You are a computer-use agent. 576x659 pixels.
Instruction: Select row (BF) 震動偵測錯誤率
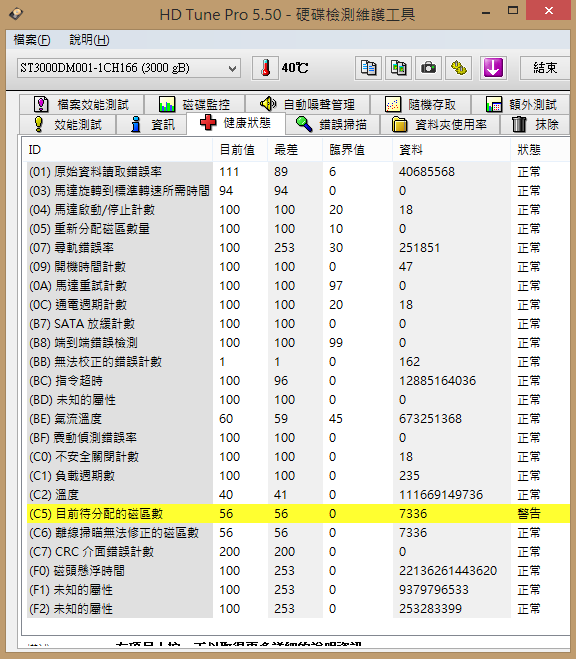pos(298,438)
